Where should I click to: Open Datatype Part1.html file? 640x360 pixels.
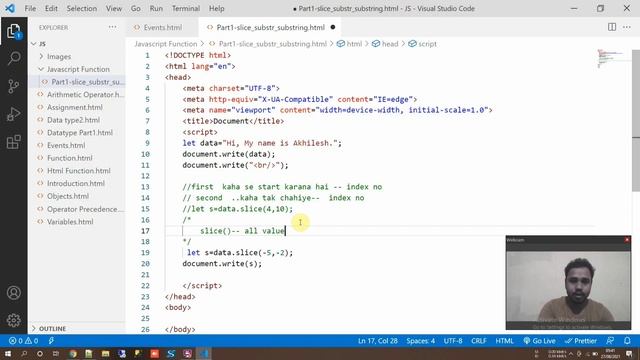coord(80,133)
